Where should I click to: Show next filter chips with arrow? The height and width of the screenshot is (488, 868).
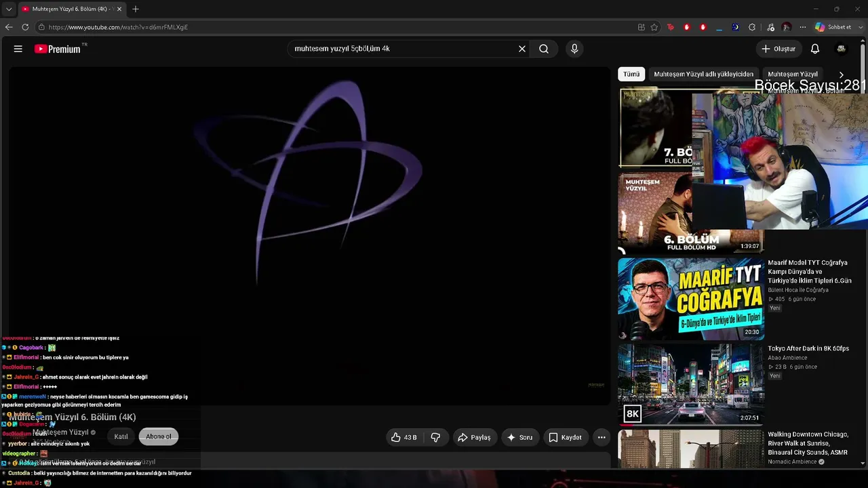pyautogui.click(x=842, y=75)
